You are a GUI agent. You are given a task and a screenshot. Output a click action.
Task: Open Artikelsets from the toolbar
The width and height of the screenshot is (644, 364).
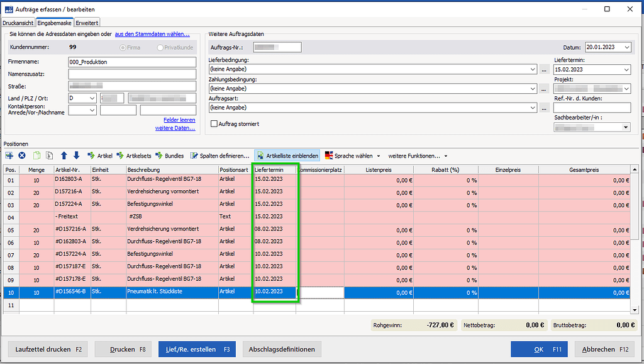pyautogui.click(x=134, y=156)
